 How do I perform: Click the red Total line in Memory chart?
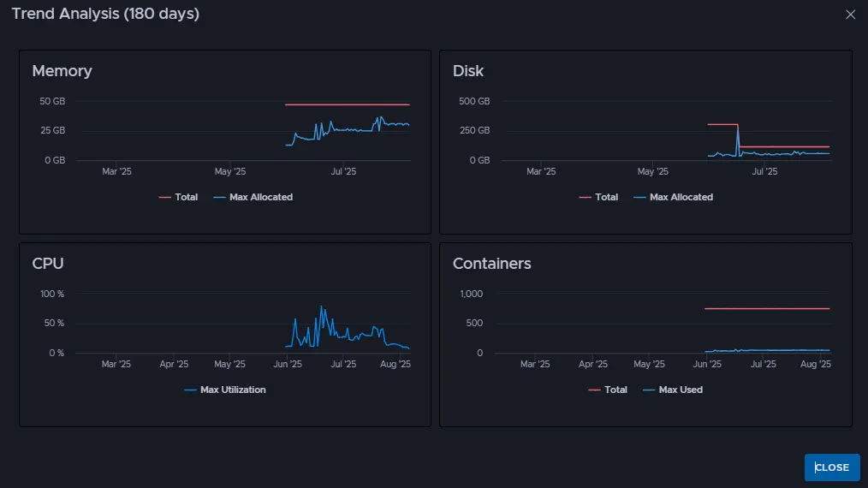tap(347, 104)
